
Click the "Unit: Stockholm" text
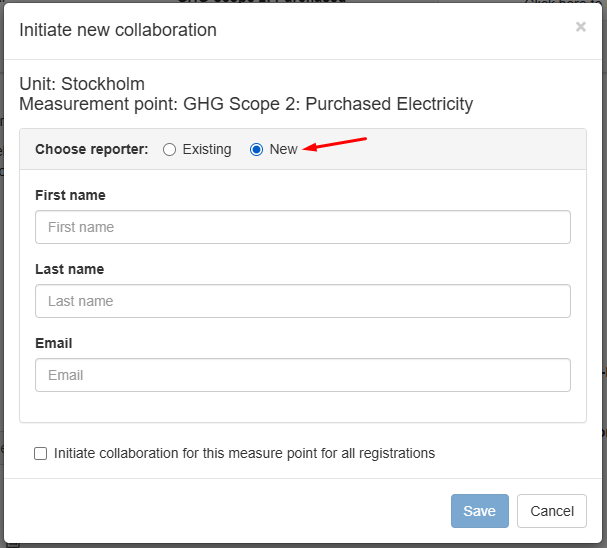click(x=82, y=84)
